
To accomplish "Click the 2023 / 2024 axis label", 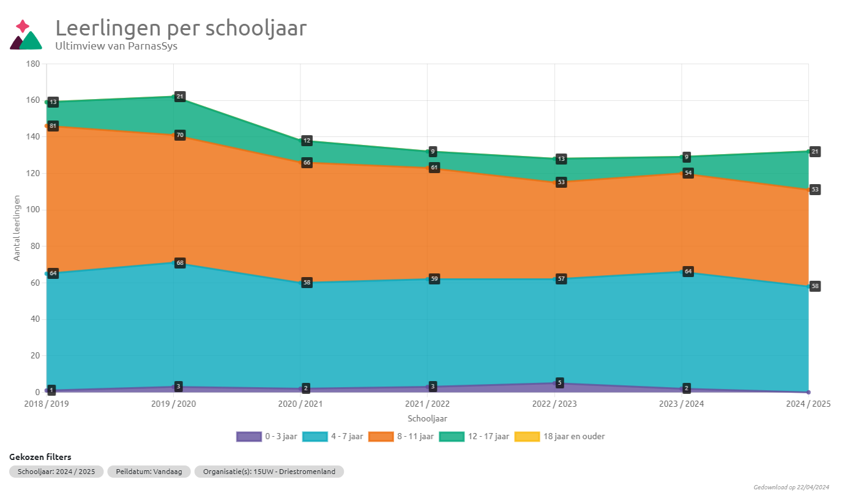I will click(x=681, y=404).
